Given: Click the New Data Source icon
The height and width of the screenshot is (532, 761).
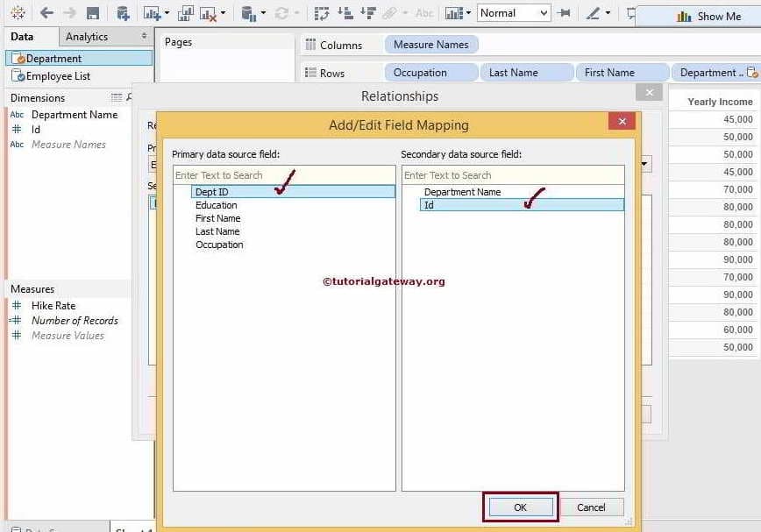Looking at the screenshot, I should coord(122,12).
